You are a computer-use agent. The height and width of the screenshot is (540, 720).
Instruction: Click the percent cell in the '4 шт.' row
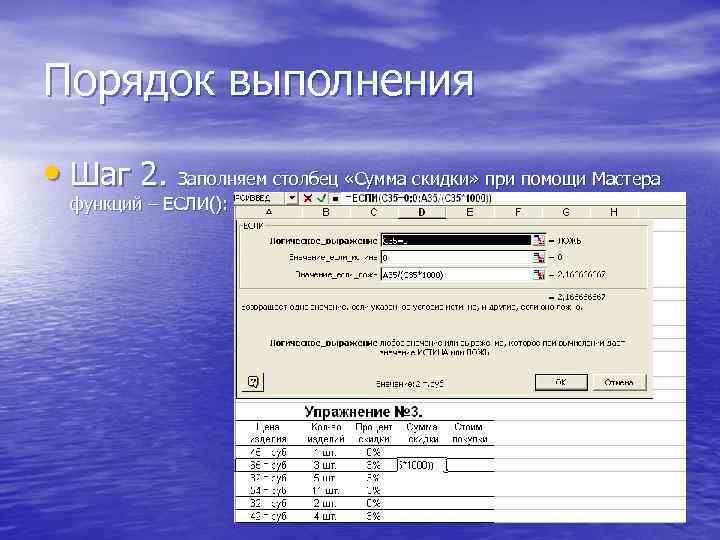pyautogui.click(x=373, y=516)
